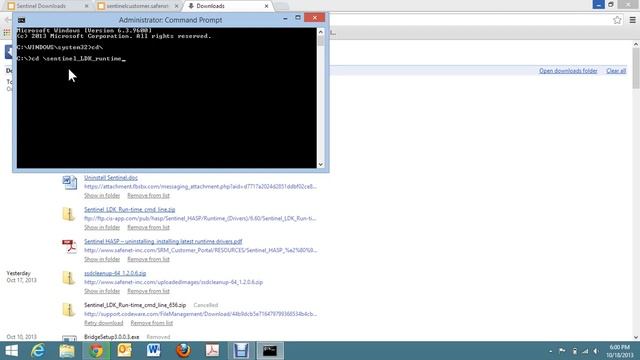This screenshot has width=640, height=360.
Task: Open the Uninstall Sentinel.doc download
Action: (111, 178)
